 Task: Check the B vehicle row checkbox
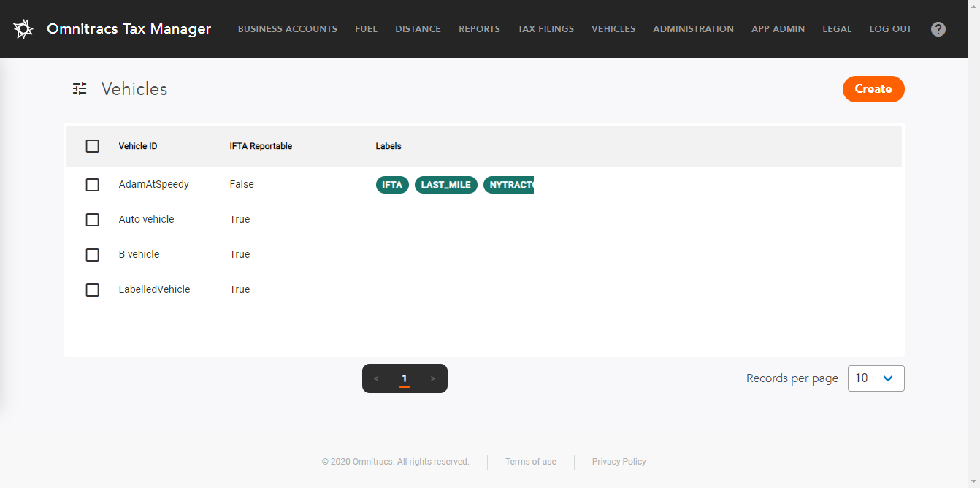click(92, 255)
